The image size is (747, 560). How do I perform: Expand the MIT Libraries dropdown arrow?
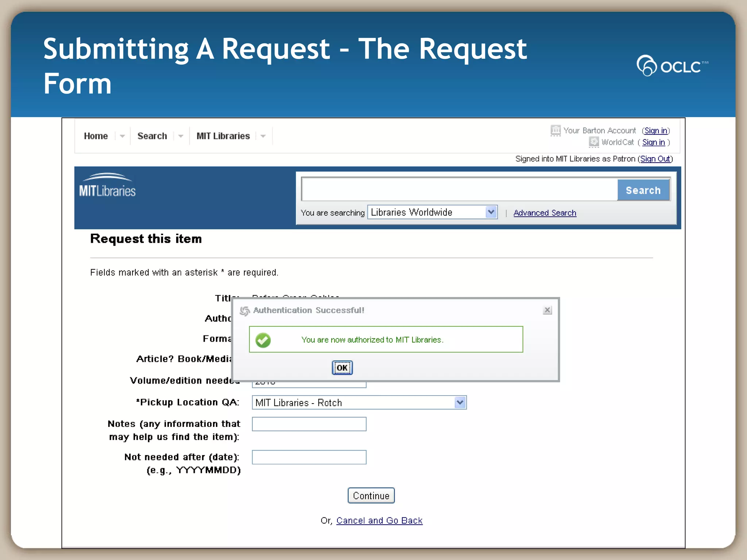(263, 136)
